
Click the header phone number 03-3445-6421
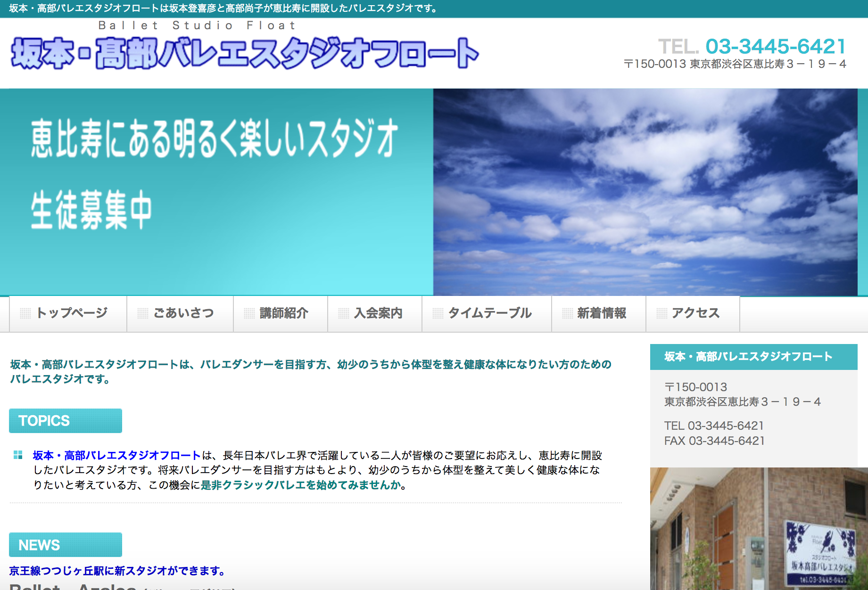click(x=776, y=46)
